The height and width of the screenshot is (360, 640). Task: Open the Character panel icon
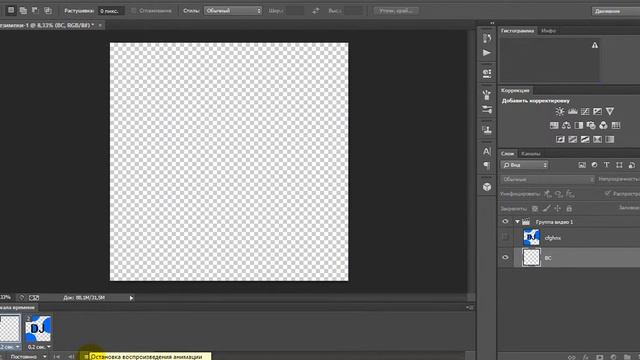(x=487, y=151)
